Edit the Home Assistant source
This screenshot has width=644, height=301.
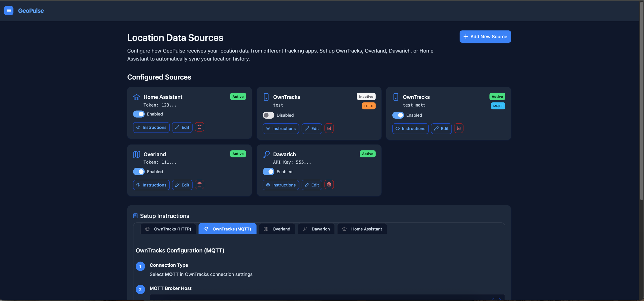coord(182,127)
